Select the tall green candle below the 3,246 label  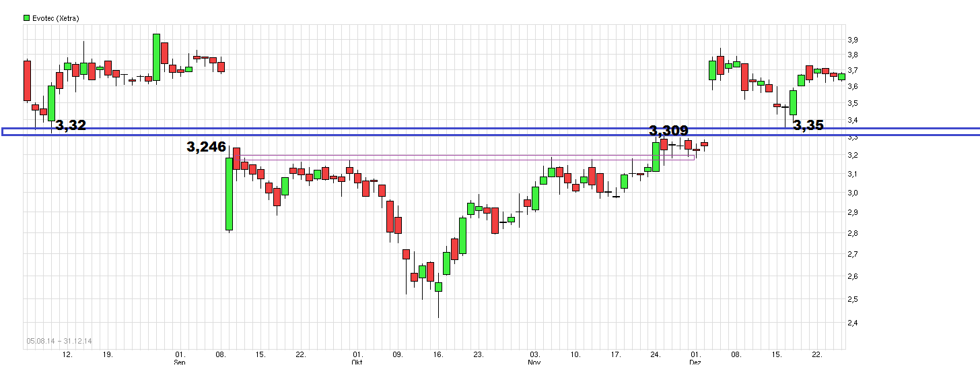pyautogui.click(x=230, y=194)
